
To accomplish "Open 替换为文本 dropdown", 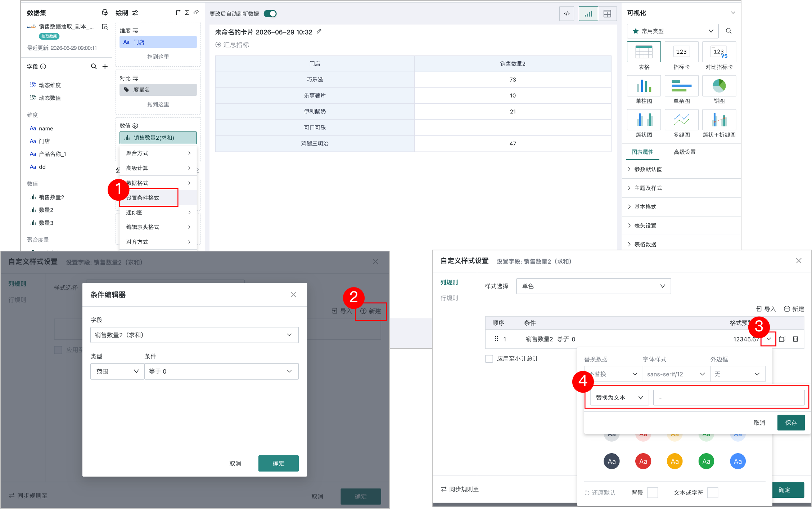I will pos(619,397).
